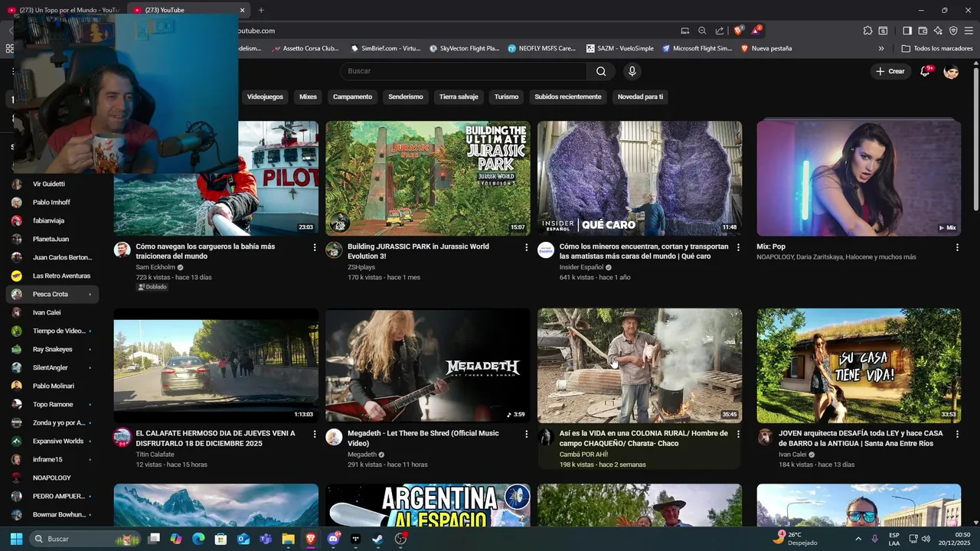Open Nueva pestaña bookmark

[x=766, y=48]
